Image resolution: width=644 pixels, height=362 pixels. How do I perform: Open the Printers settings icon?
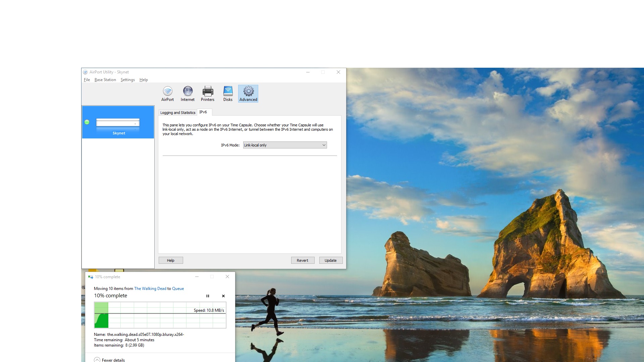[208, 94]
